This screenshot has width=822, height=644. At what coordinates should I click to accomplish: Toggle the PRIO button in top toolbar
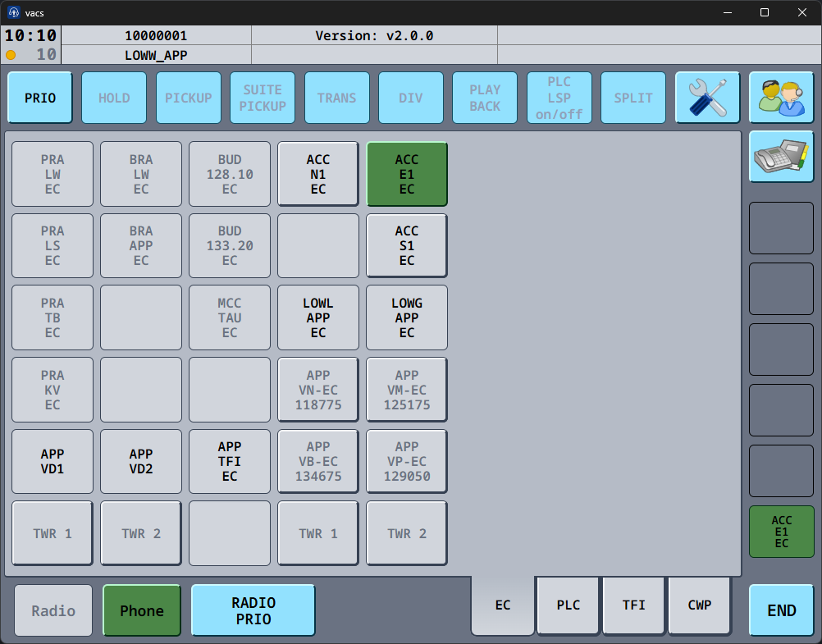40,98
